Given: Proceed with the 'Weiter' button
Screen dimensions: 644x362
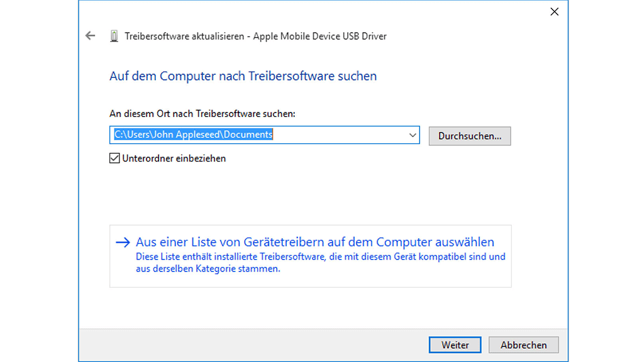Looking at the screenshot, I should 455,345.
